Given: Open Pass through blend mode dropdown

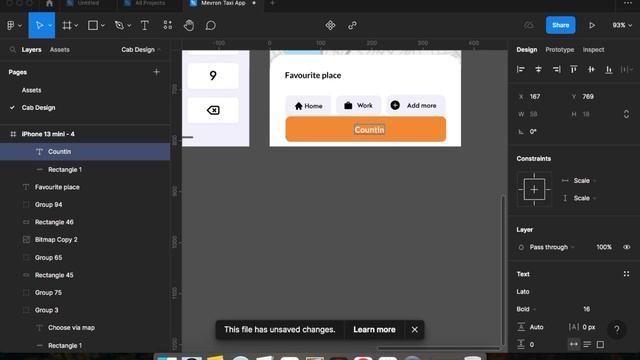Looking at the screenshot, I should [x=552, y=247].
